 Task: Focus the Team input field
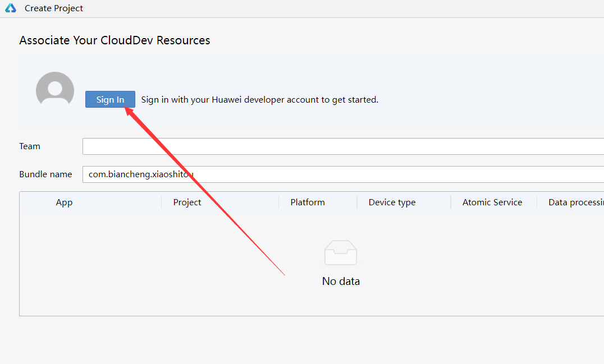pyautogui.click(x=343, y=146)
